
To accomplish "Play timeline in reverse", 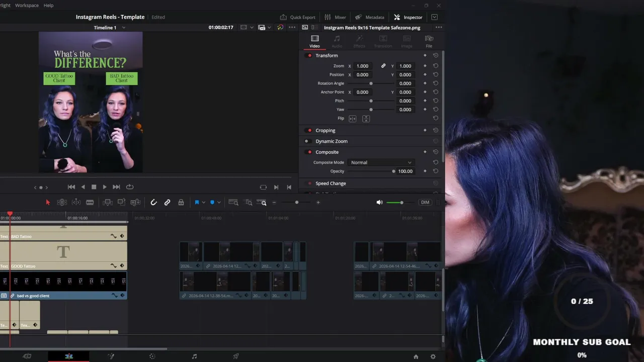I will point(83,187).
